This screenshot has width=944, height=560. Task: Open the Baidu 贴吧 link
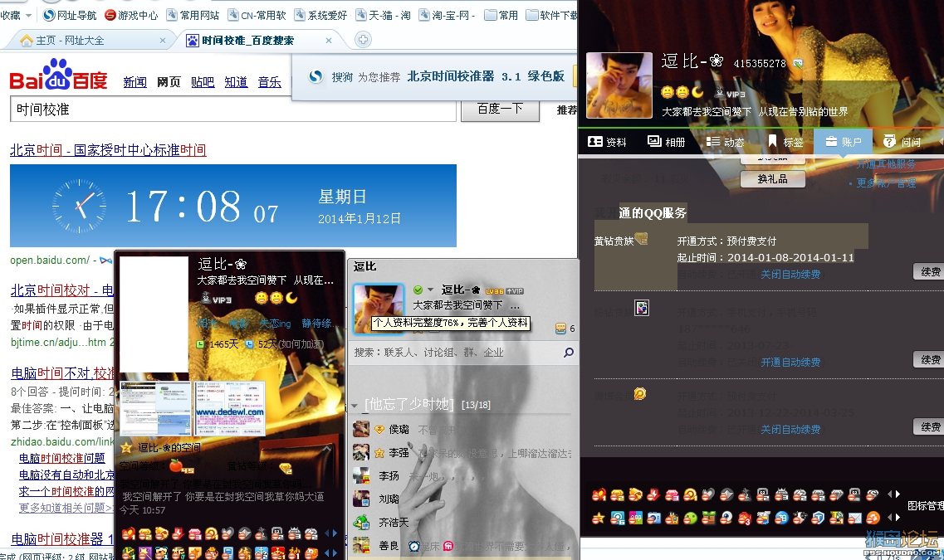[203, 82]
